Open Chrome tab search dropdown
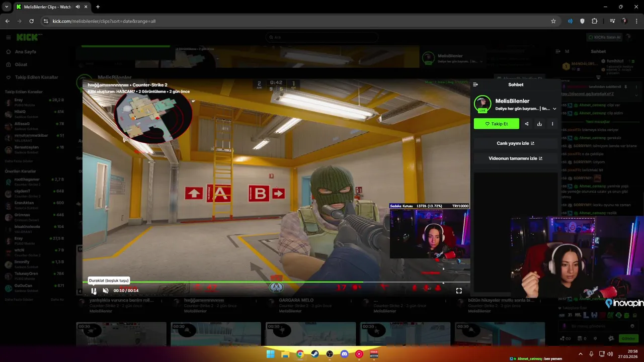The image size is (644, 362). pyautogui.click(x=7, y=7)
